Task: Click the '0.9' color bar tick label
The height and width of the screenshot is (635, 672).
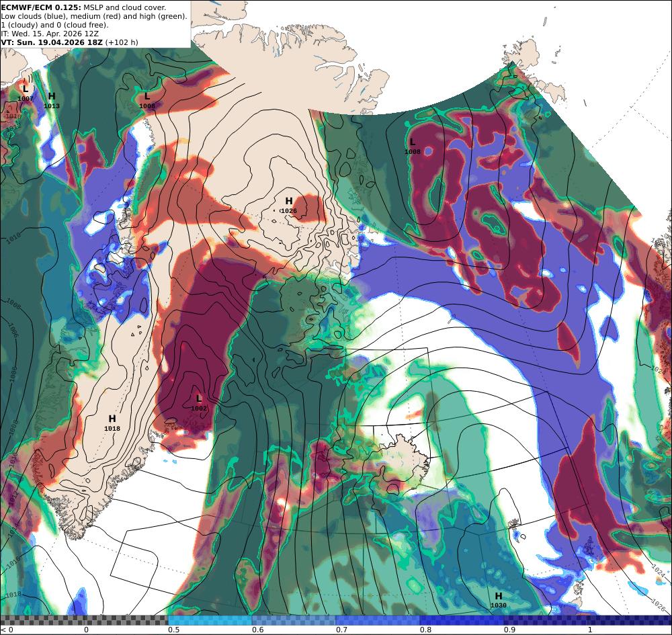Action: coord(509,630)
